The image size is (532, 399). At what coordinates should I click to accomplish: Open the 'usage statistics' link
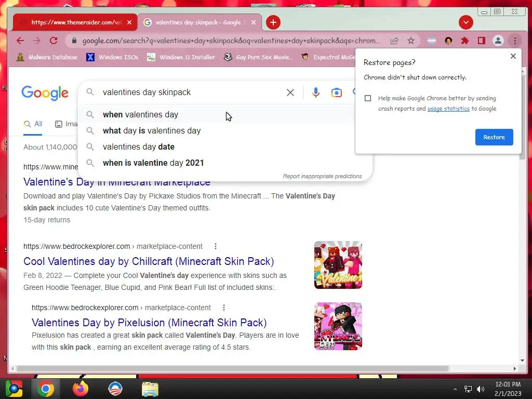[x=448, y=109]
